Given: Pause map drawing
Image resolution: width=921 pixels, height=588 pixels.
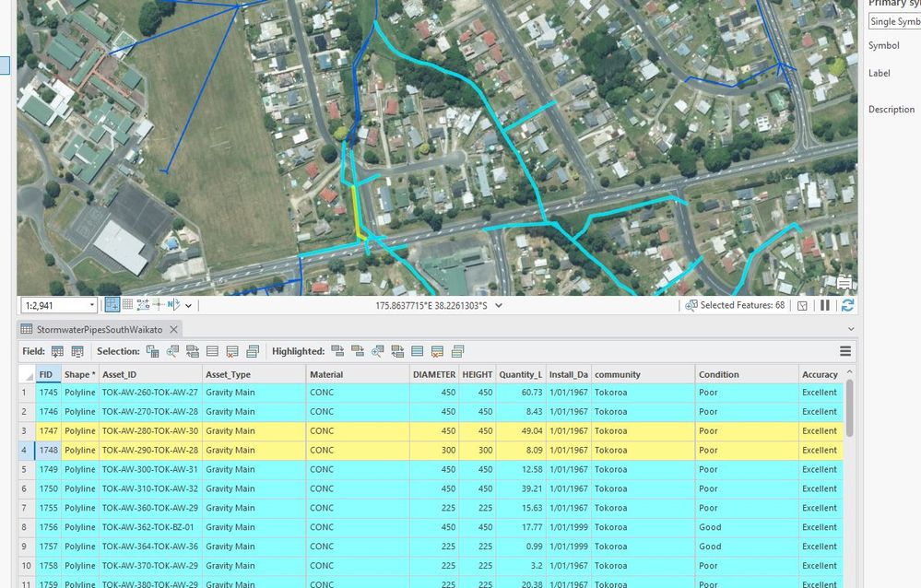Looking at the screenshot, I should (x=825, y=305).
